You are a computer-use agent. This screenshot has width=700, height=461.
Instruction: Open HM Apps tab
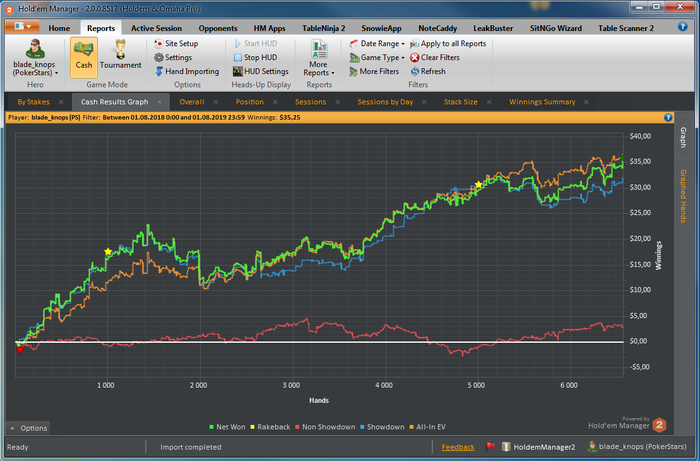tap(269, 28)
